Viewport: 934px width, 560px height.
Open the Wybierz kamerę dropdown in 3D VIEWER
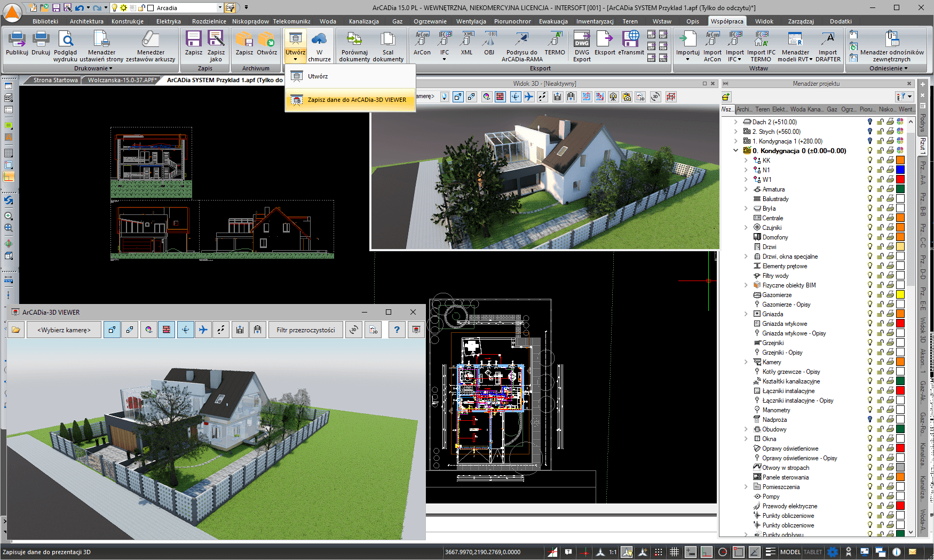[64, 330]
